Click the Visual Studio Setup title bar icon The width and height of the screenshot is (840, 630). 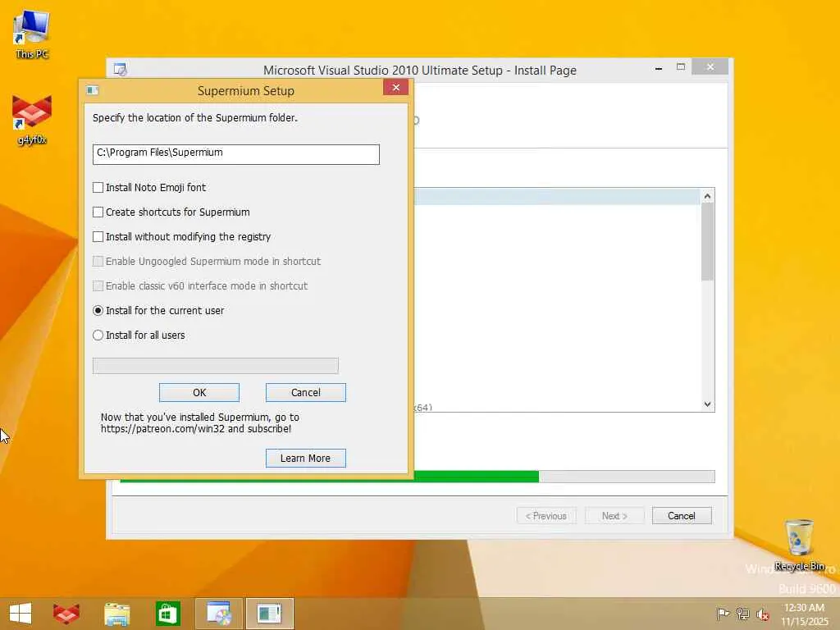point(120,70)
